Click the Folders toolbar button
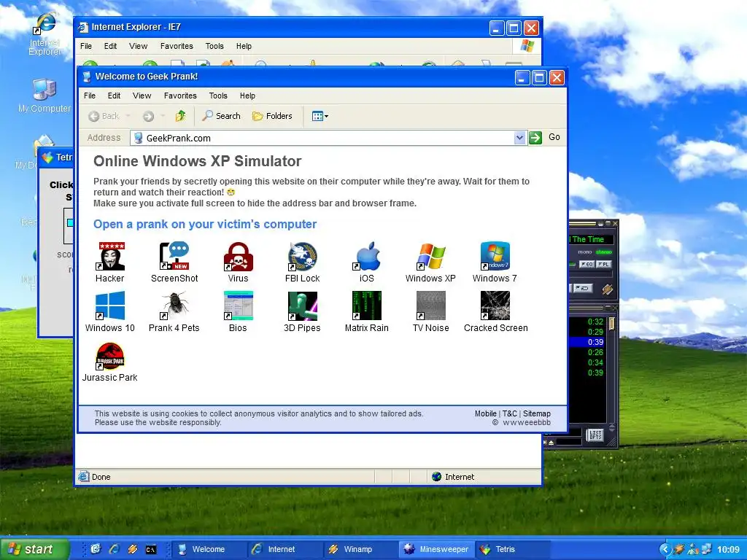Viewport: 747px width, 560px height. (x=272, y=116)
